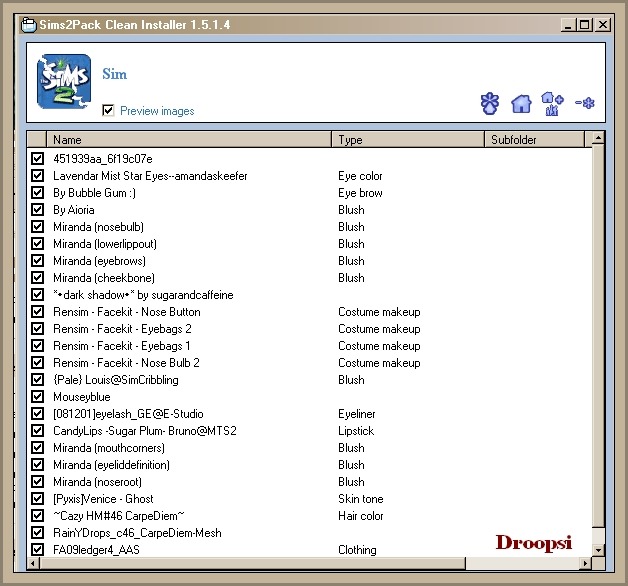Click the flower icon in the header
This screenshot has height=586, width=628.
point(489,104)
